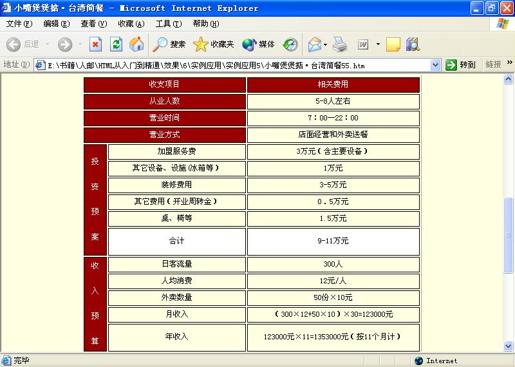Click the 转到 Go button
The height and width of the screenshot is (367, 515).
pyautogui.click(x=460, y=65)
